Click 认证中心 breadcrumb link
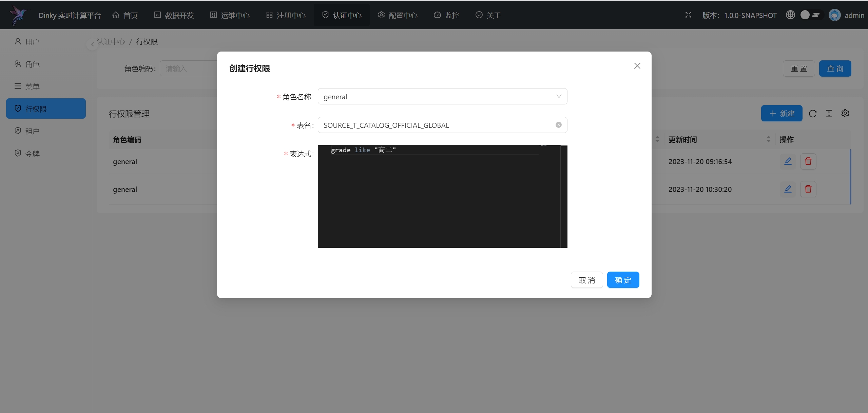This screenshot has width=868, height=413. 111,42
